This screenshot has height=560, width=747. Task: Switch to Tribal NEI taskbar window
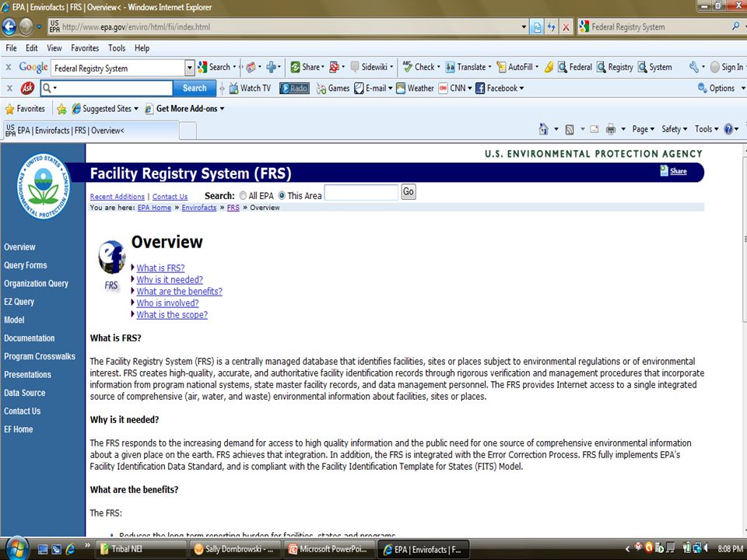[140, 549]
